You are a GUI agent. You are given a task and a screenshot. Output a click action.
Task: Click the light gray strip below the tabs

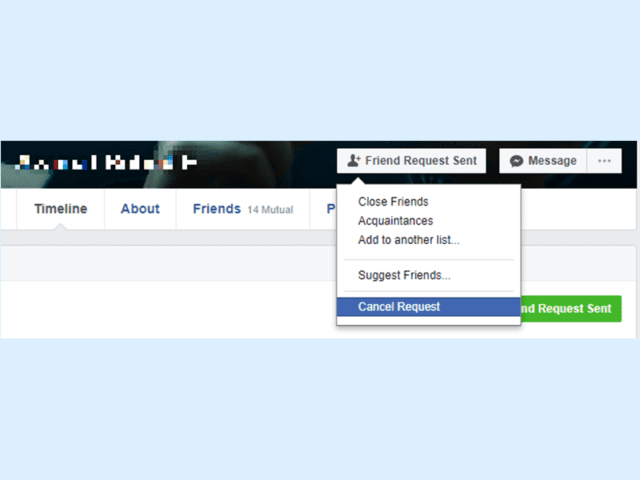point(167,238)
